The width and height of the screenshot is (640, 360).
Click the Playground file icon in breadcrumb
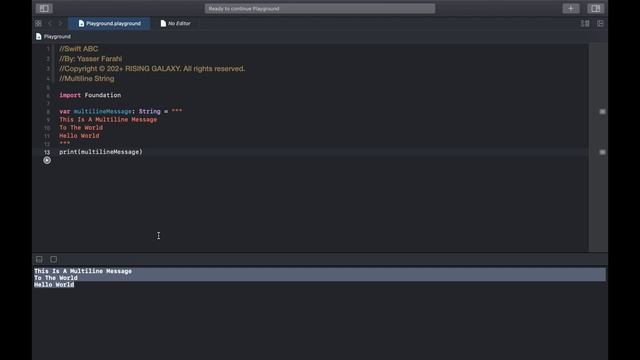click(x=38, y=36)
